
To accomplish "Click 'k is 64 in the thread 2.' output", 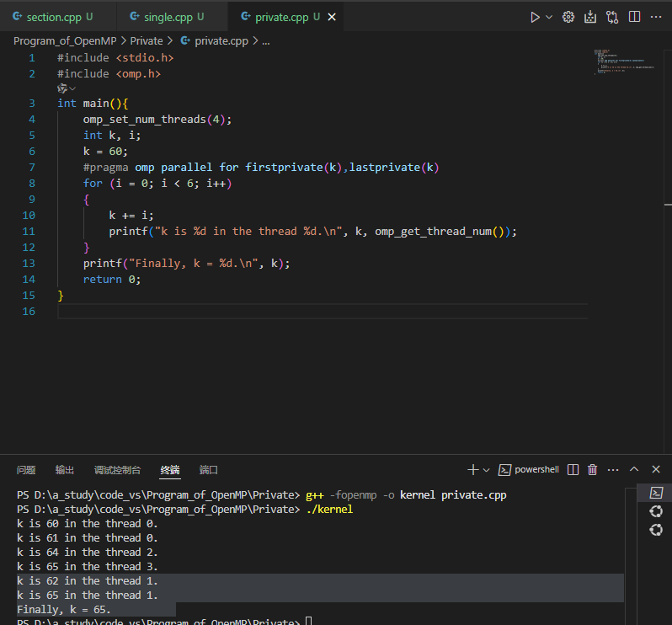I will [x=88, y=552].
